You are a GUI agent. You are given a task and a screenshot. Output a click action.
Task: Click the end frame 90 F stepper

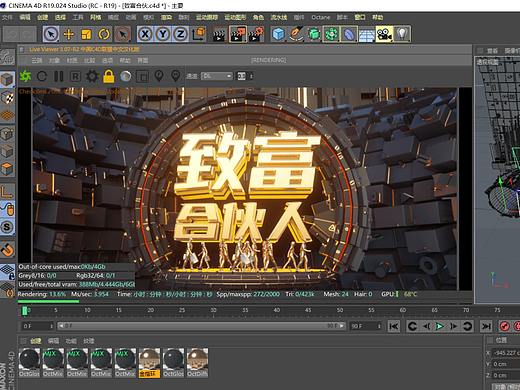click(379, 326)
